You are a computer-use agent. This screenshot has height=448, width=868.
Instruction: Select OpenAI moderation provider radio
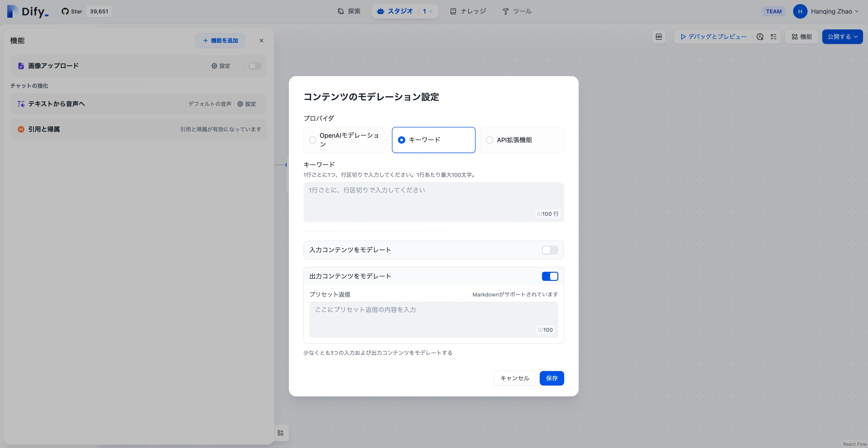click(313, 140)
